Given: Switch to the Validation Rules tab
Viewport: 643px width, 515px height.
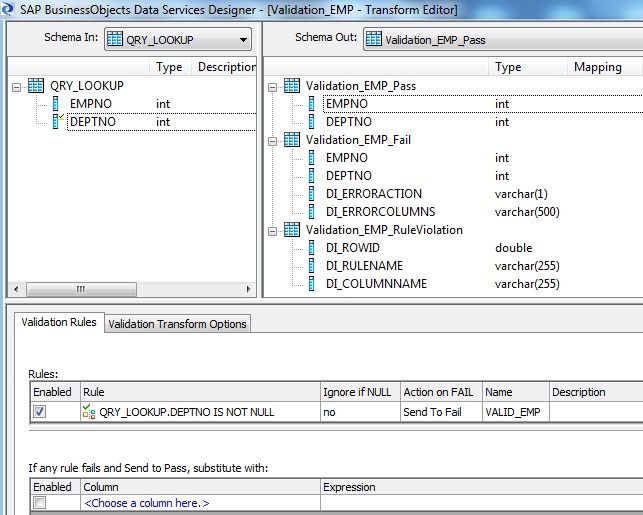Looking at the screenshot, I should point(59,322).
